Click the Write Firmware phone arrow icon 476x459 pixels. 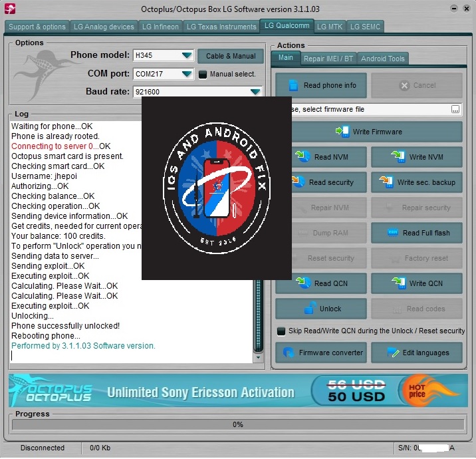pos(342,132)
